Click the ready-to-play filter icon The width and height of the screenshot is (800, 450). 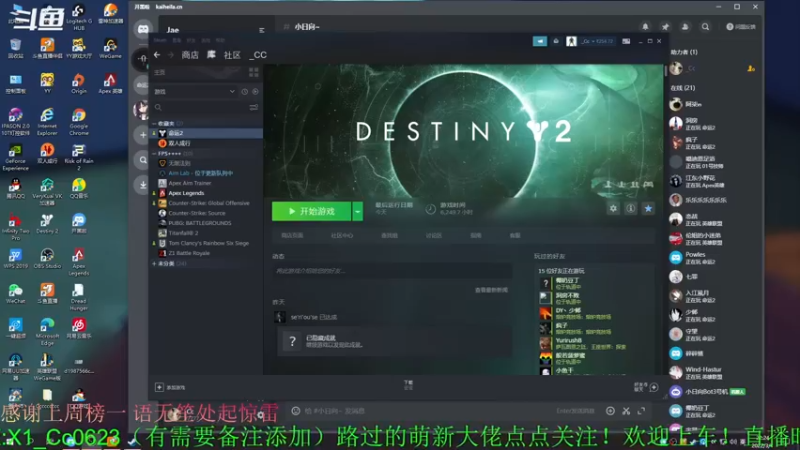(x=255, y=91)
